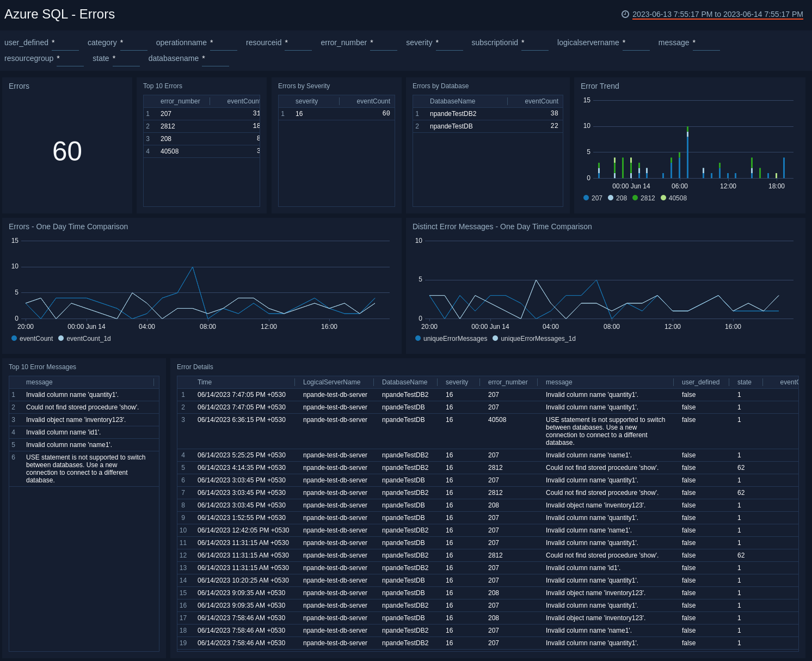Sort Errors by Severity by severity column
This screenshot has width=812, height=661.
click(306, 101)
